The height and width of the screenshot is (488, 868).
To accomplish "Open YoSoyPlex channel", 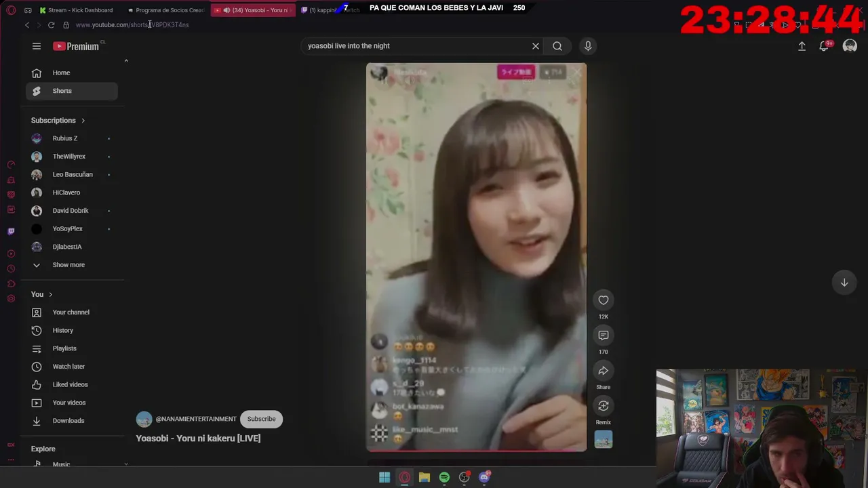I will [72, 228].
